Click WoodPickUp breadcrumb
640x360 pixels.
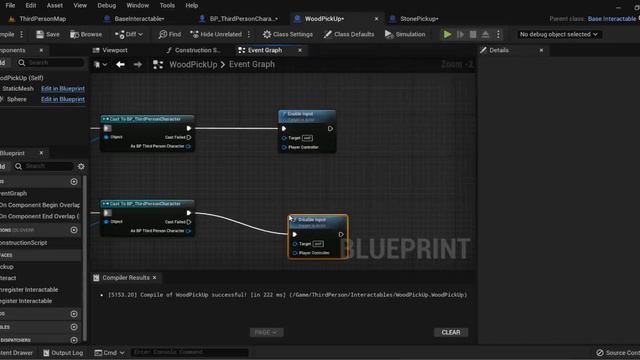(193, 64)
